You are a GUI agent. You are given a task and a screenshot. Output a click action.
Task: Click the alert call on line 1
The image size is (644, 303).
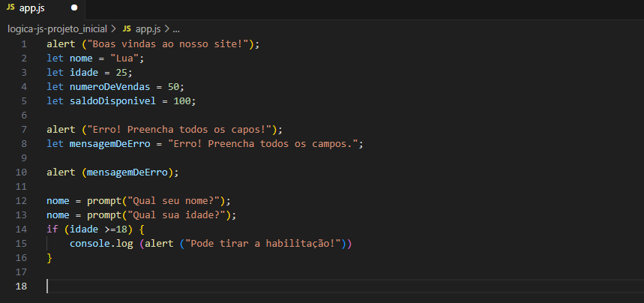coord(61,44)
